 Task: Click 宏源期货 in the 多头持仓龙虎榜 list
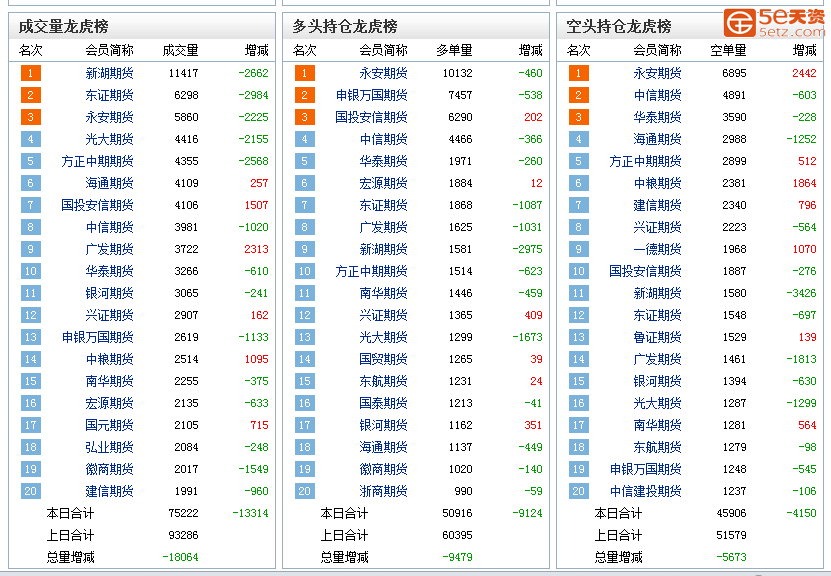coord(383,183)
